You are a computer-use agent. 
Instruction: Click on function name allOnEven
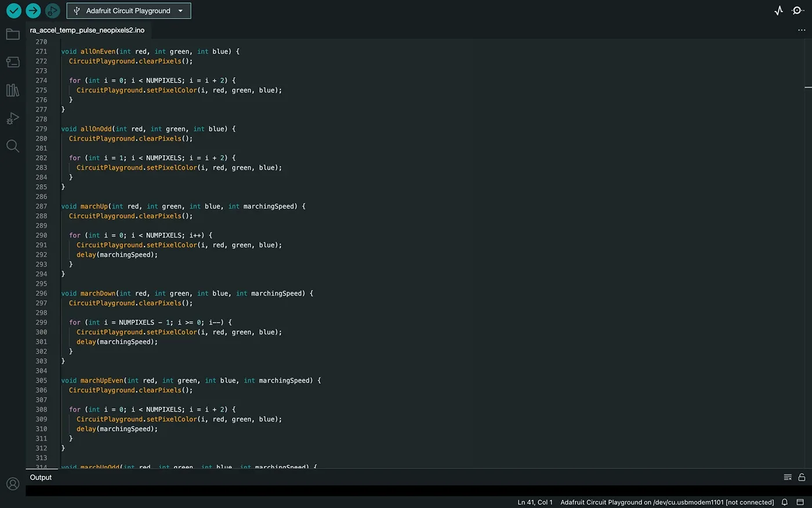click(98, 52)
